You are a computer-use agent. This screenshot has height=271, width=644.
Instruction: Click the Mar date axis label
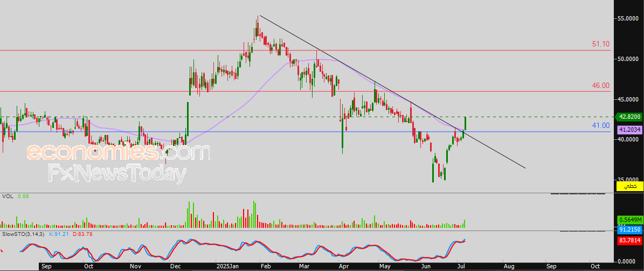(x=304, y=267)
